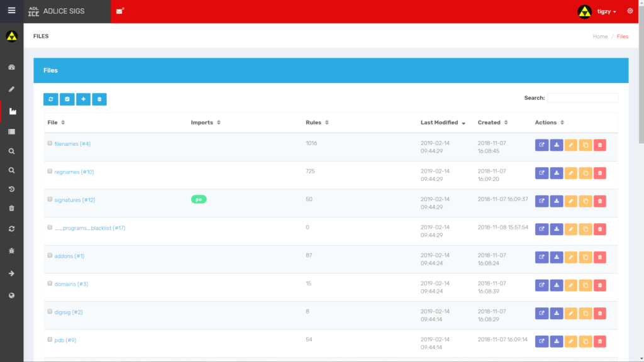This screenshot has height=362, width=644.
Task: Download the filenames (#4) file
Action: (x=557, y=145)
